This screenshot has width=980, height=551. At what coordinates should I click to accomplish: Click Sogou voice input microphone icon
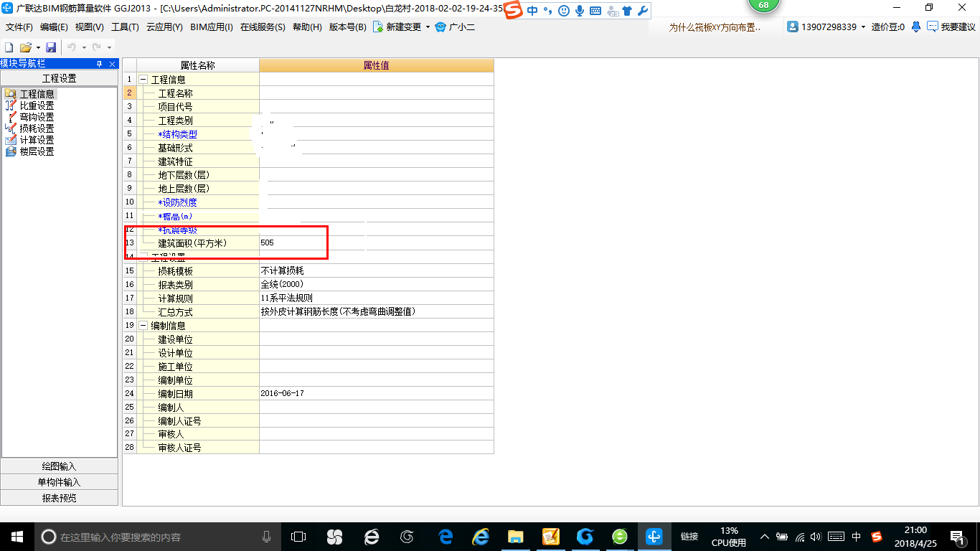pyautogui.click(x=579, y=11)
